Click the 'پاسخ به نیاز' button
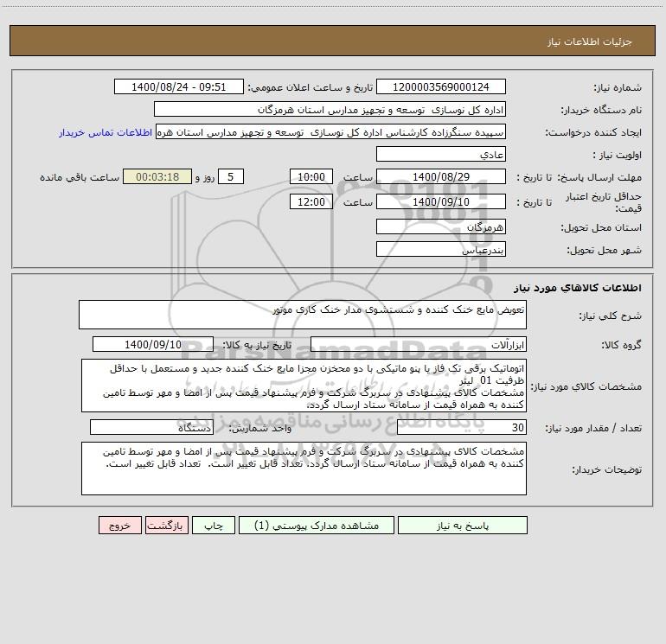This screenshot has height=644, width=666. tap(463, 525)
